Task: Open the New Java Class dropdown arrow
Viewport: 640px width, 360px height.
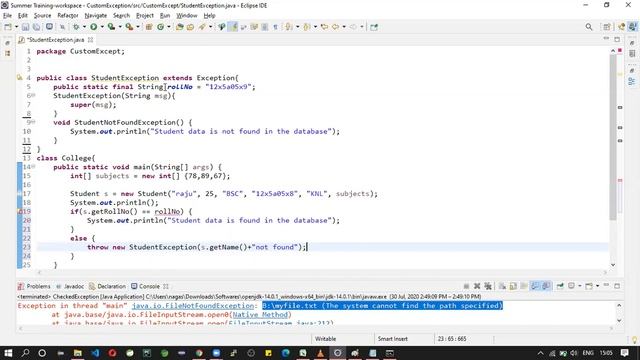Action: tap(169, 27)
